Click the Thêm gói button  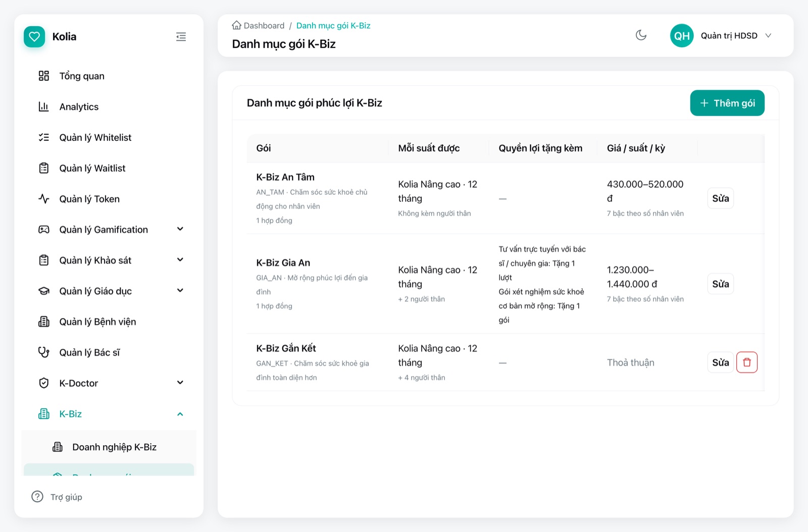727,103
